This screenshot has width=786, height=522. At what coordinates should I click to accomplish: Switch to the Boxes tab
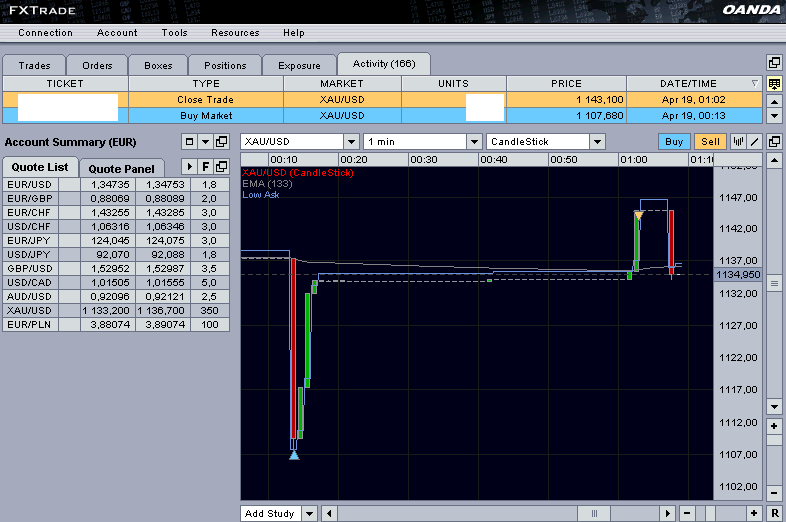(x=158, y=66)
